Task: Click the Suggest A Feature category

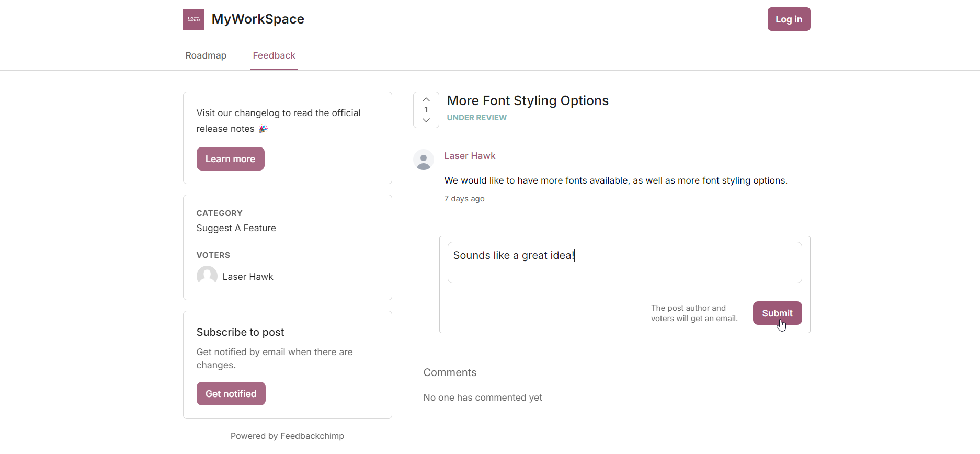Action: 236,228
